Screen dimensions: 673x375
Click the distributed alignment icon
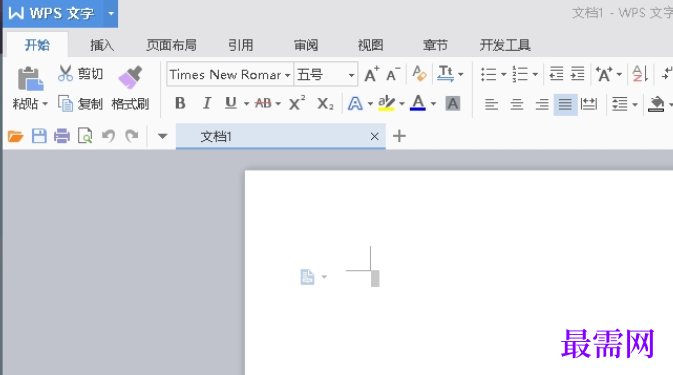(588, 104)
